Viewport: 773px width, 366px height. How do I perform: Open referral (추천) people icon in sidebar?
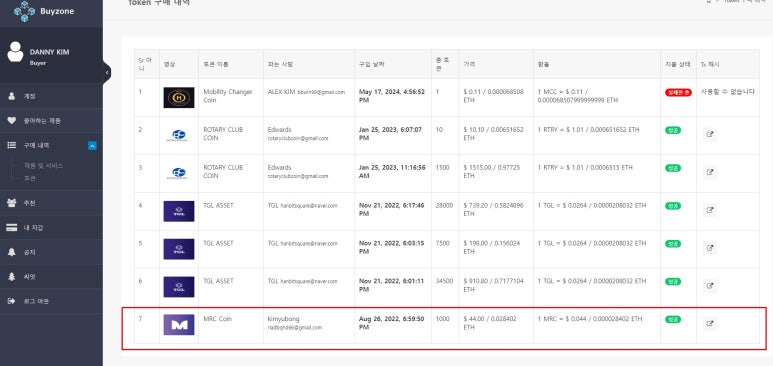point(12,203)
